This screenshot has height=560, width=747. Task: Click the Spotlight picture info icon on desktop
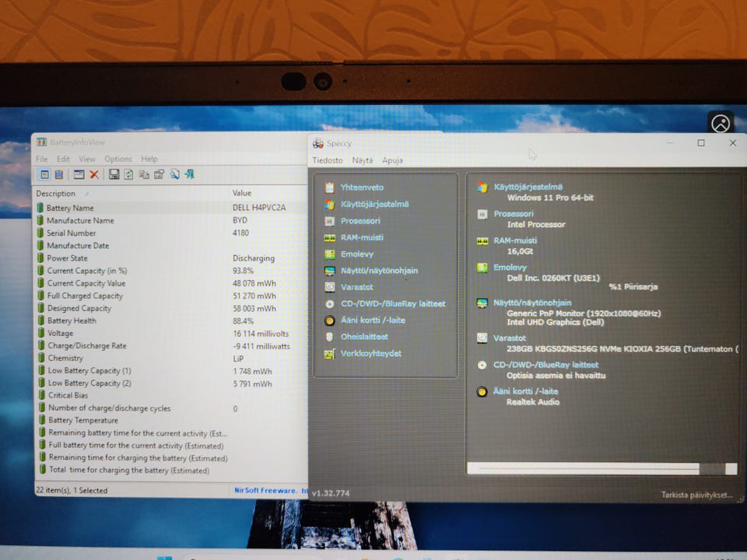721,124
